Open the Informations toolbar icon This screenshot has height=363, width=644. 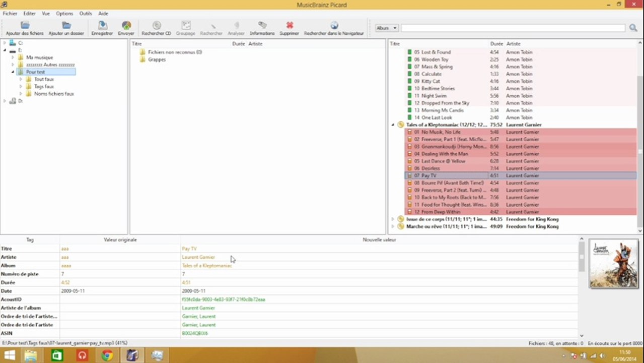pyautogui.click(x=262, y=25)
